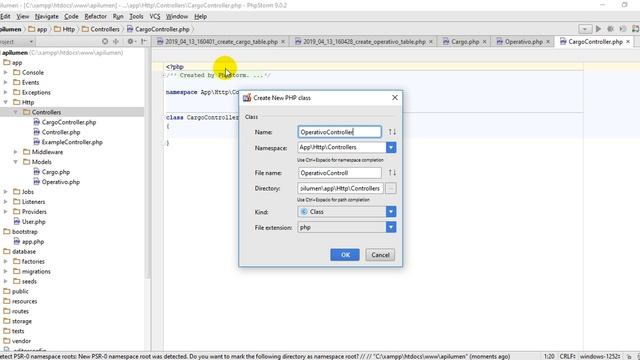Screen dimensions: 640x360
Task: Expand the Middleware folder
Action: coord(16,152)
